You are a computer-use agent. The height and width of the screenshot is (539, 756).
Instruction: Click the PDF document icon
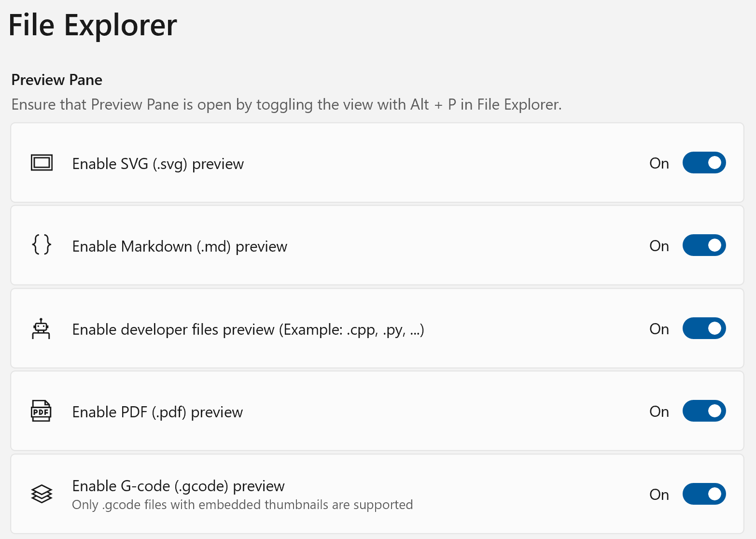pos(42,411)
